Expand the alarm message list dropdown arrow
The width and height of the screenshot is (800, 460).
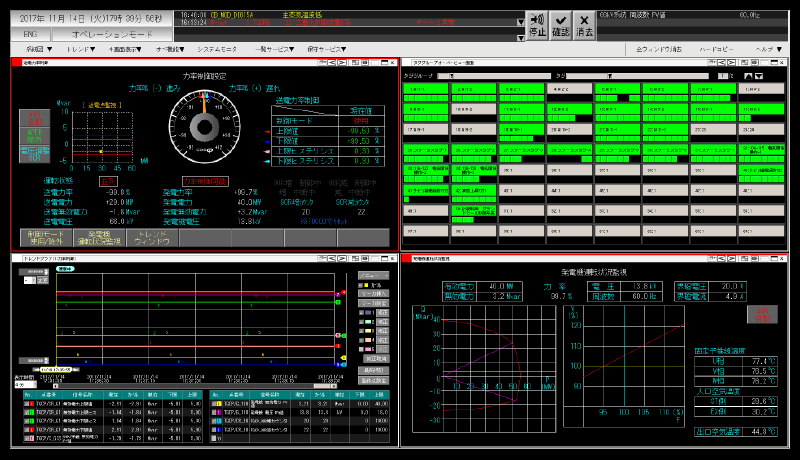[521, 21]
